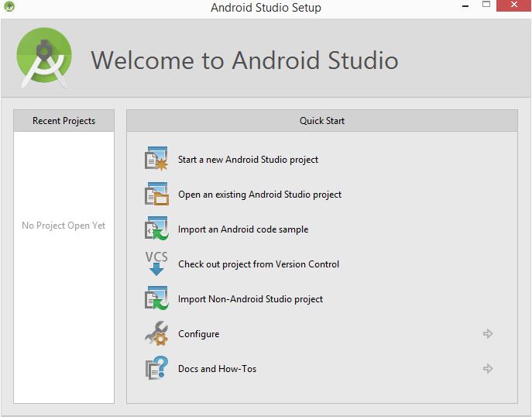
Task: Click the VCS checkout arrow icon
Action: click(x=156, y=264)
